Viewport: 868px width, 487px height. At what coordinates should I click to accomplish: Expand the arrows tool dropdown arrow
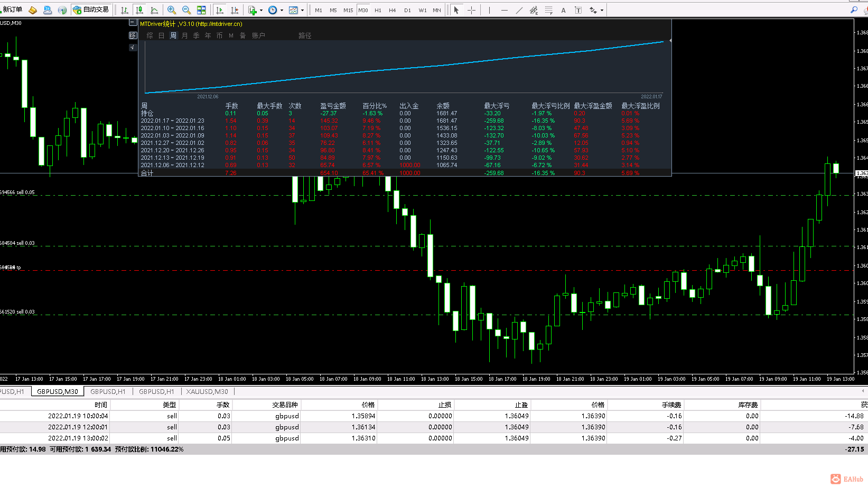[602, 10]
